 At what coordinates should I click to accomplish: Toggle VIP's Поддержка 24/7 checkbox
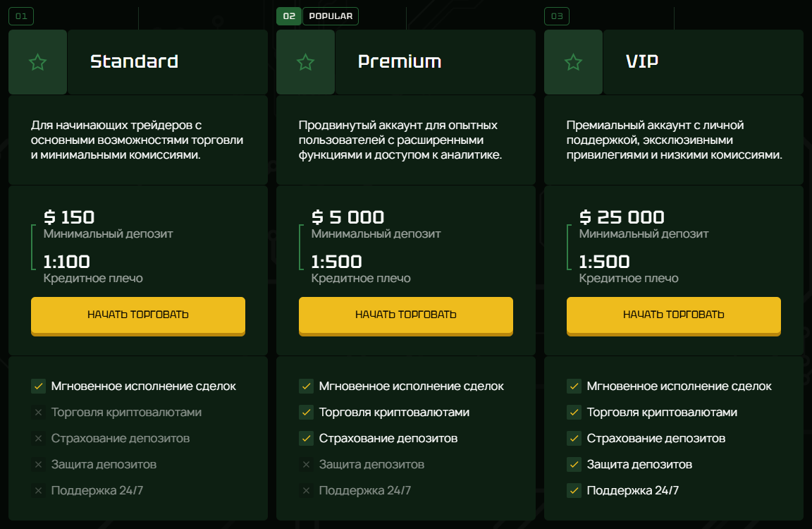pos(574,490)
